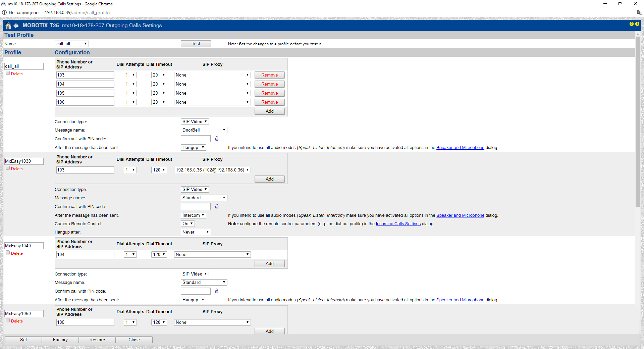644x349 pixels.
Task: Enable Delete checkbox for MxEasy1040 profile
Action: point(8,253)
